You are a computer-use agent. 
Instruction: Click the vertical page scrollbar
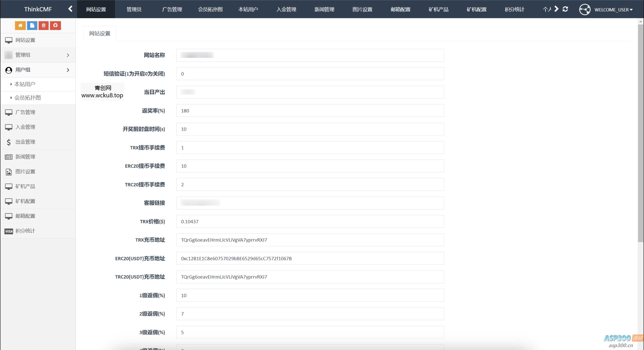click(x=640, y=132)
